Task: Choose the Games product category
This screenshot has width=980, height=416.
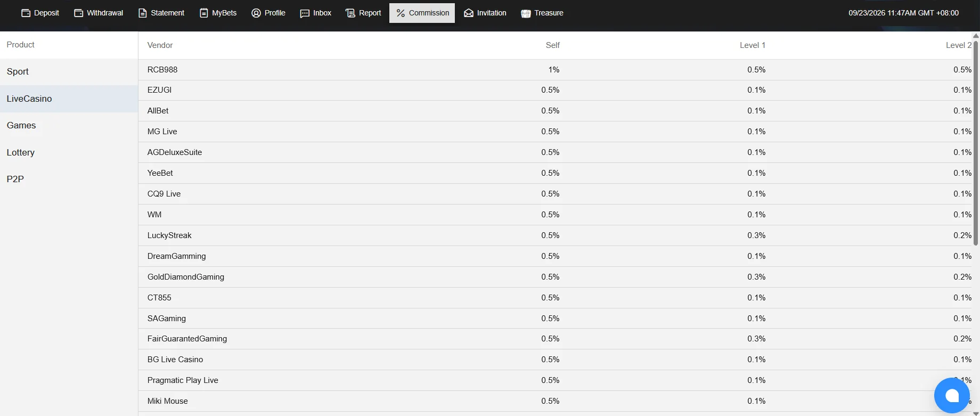Action: (69, 125)
